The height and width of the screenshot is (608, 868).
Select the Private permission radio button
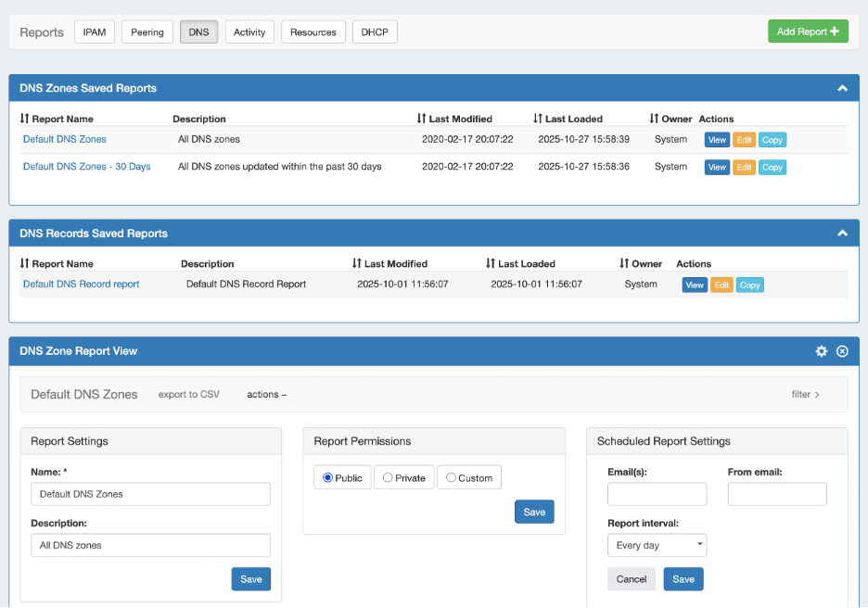click(x=388, y=478)
